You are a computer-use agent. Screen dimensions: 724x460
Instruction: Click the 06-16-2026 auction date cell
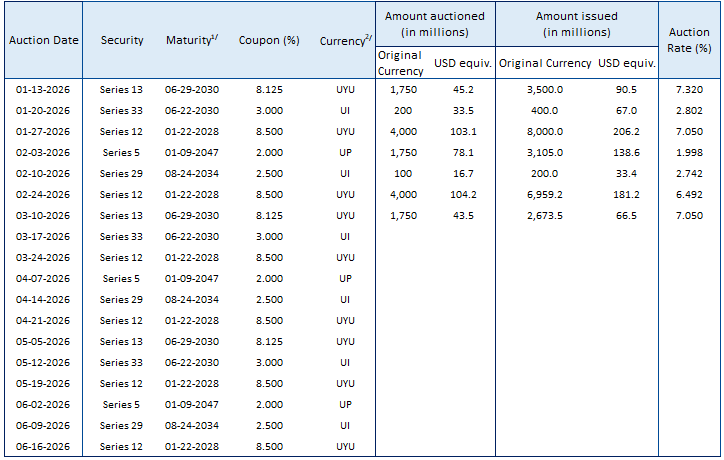[x=43, y=446]
